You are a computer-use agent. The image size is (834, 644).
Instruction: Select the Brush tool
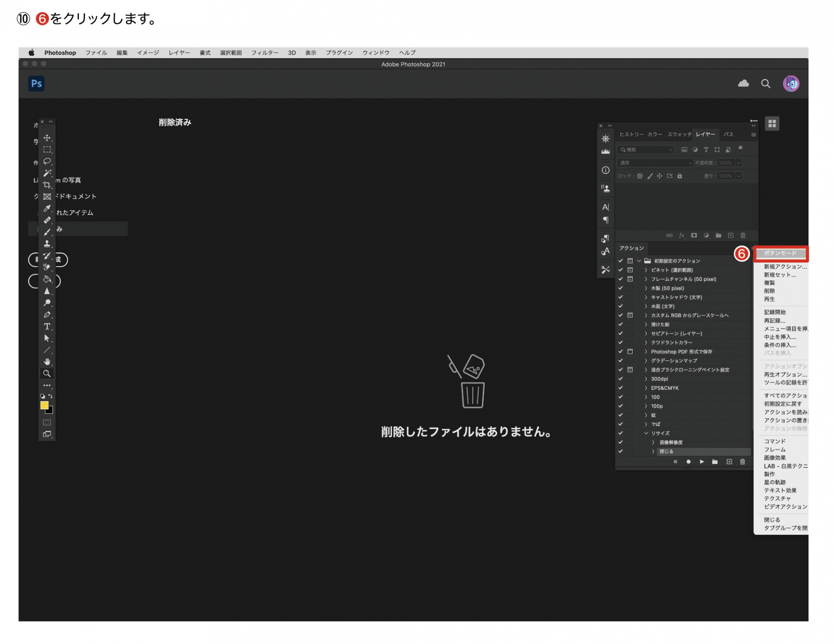(47, 232)
